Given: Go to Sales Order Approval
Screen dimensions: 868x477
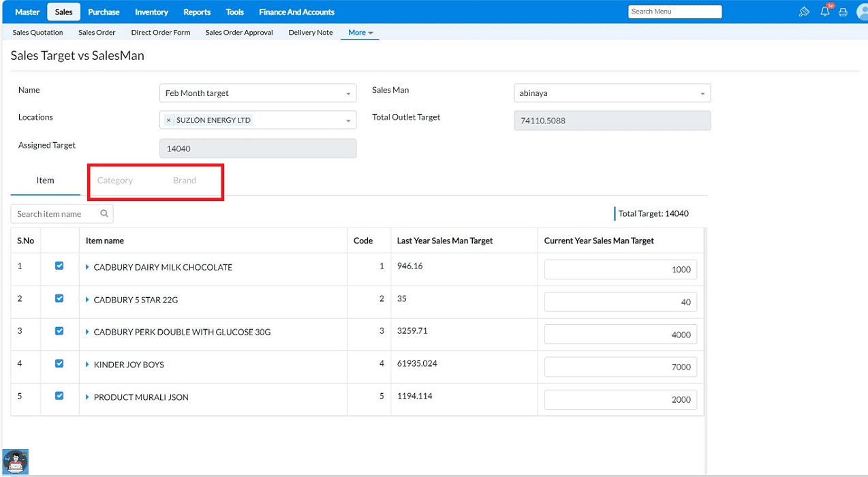Looking at the screenshot, I should pyautogui.click(x=239, y=32).
